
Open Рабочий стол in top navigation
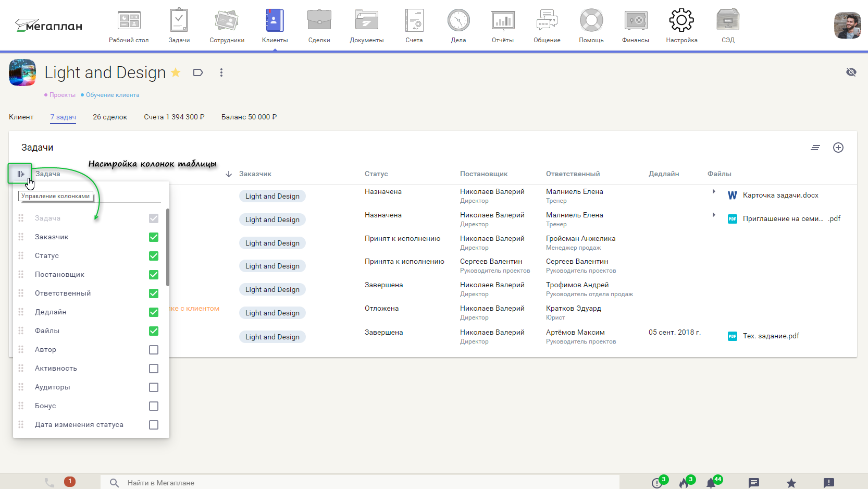pyautogui.click(x=129, y=26)
